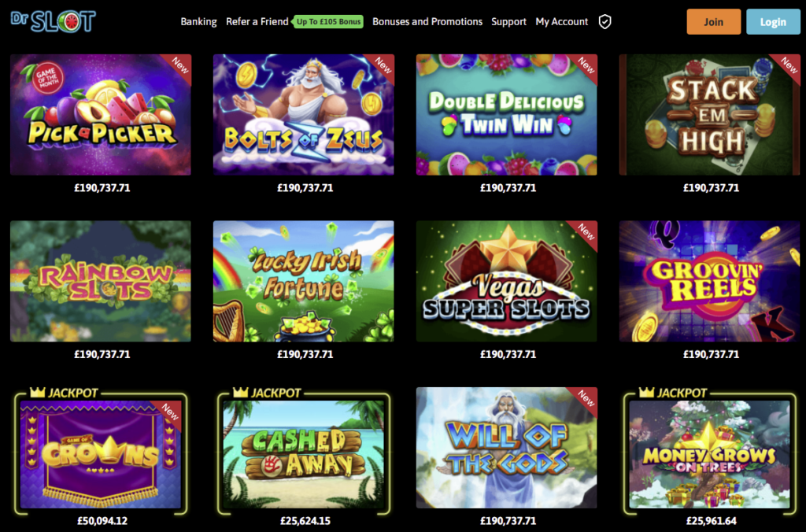Click the Dr Slot logo
Screen dimensions: 806x532
(x=53, y=21)
